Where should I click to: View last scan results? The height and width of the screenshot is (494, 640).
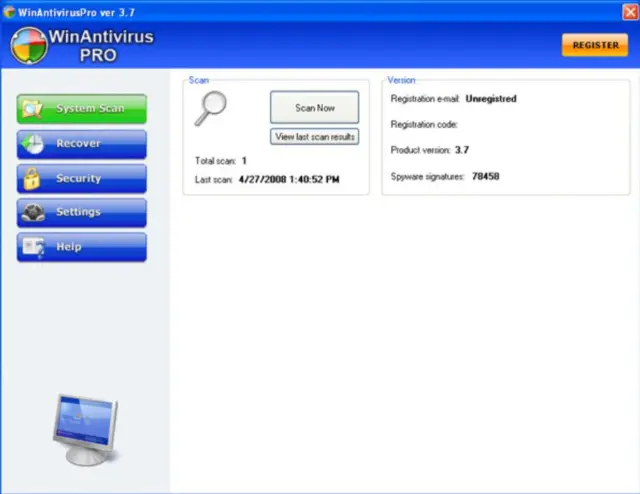coord(315,137)
